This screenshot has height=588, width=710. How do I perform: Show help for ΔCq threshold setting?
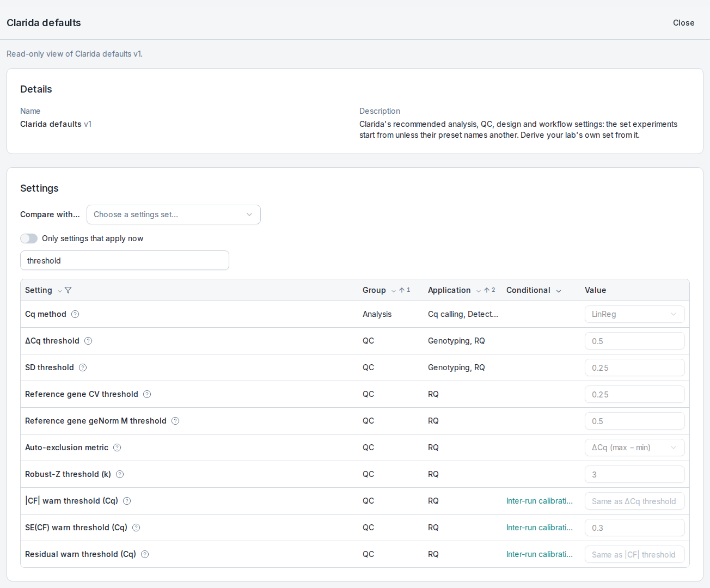pos(88,341)
